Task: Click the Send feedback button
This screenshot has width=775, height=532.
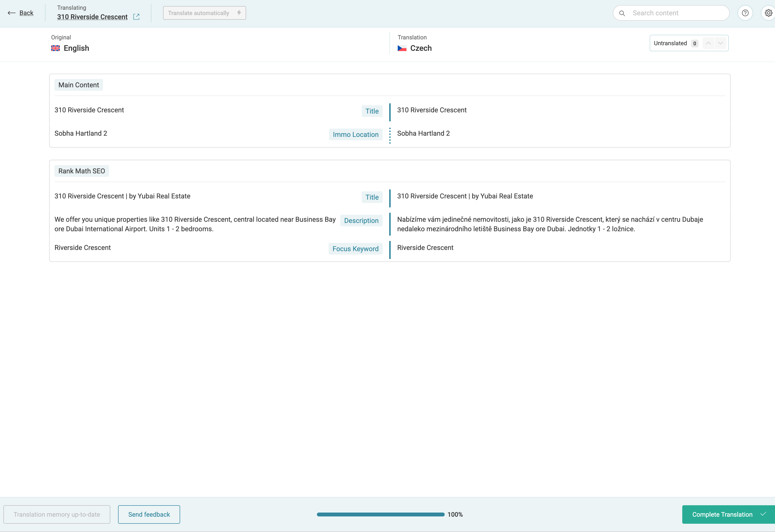Action: pyautogui.click(x=149, y=514)
